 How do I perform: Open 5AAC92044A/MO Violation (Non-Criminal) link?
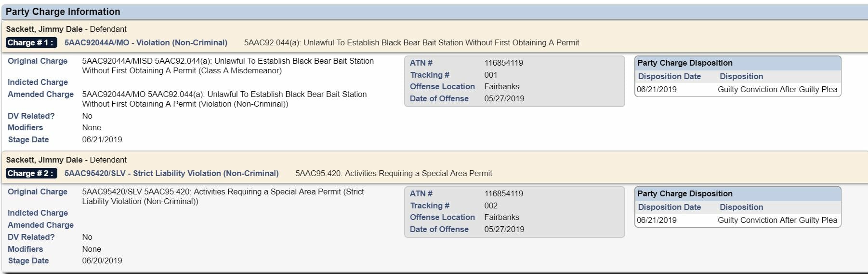[x=146, y=42]
